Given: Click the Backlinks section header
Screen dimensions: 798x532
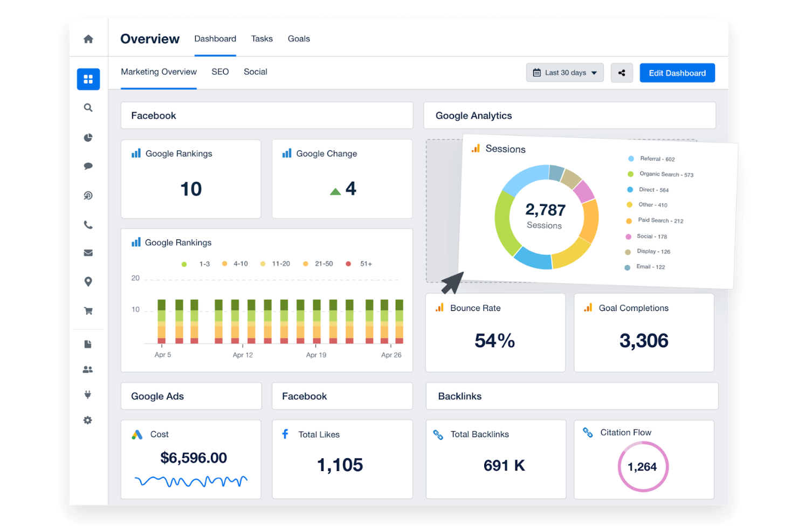Looking at the screenshot, I should coord(572,396).
